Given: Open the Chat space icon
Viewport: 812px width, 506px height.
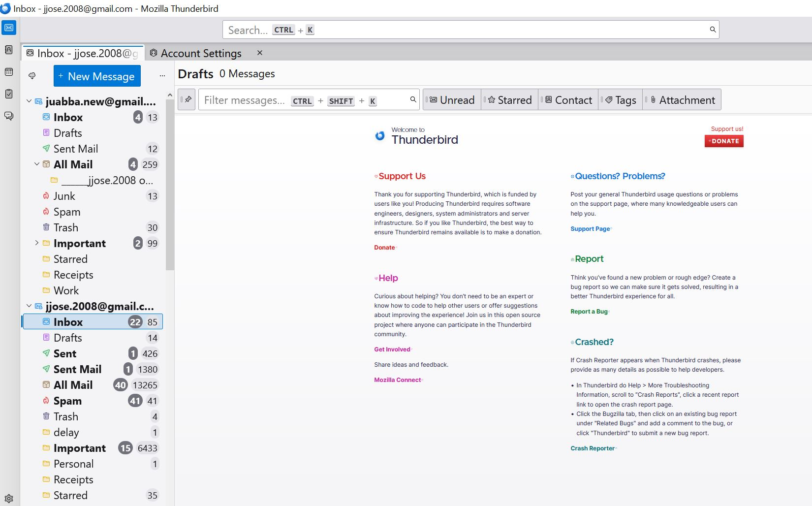Looking at the screenshot, I should pos(9,116).
